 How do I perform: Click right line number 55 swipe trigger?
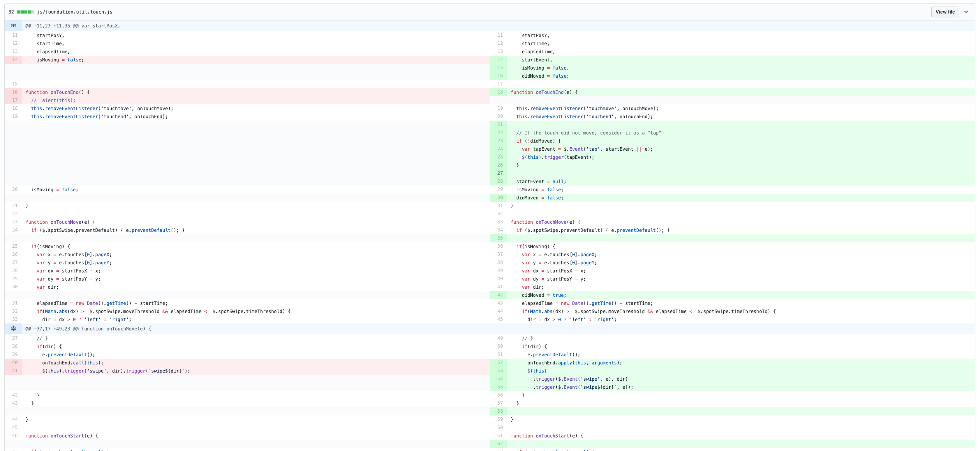click(x=500, y=387)
